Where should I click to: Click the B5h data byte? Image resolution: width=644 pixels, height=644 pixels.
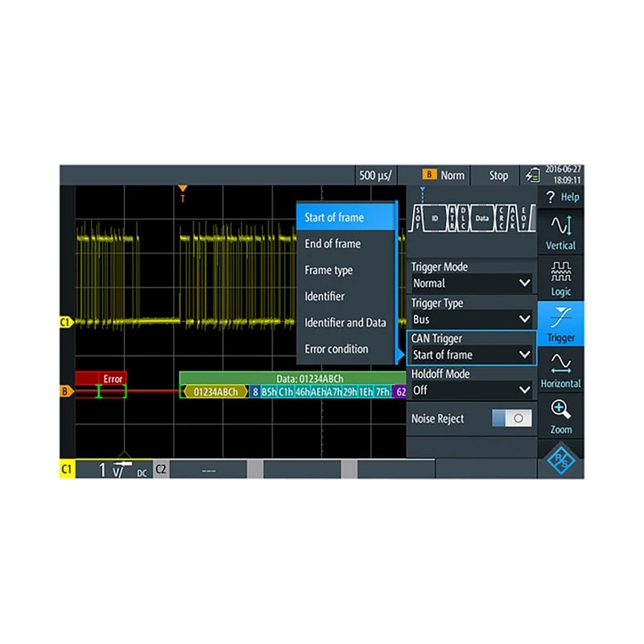tap(269, 392)
